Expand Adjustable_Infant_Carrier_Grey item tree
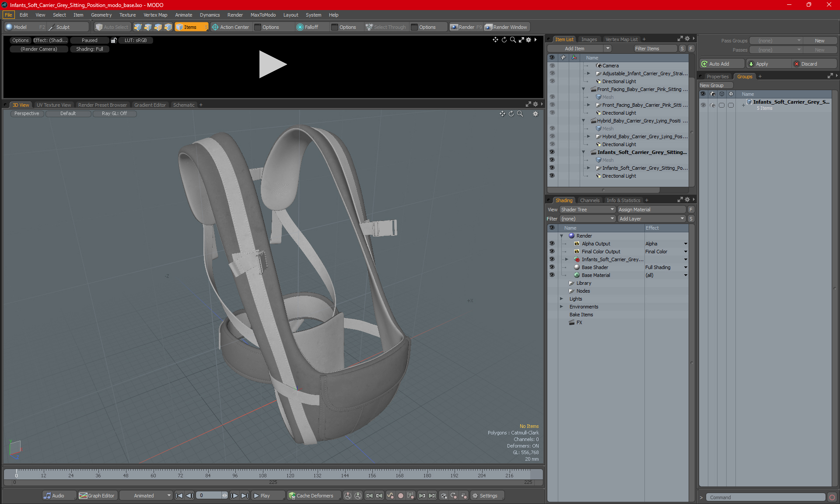The width and height of the screenshot is (840, 504). coord(588,73)
